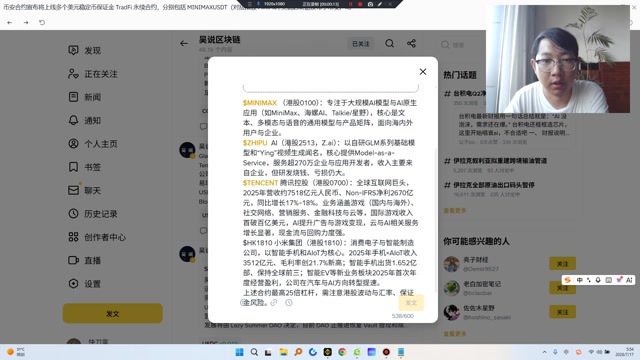640x360 pixels.
Task: Go to 新闻 section in sidebar
Action: (x=84, y=97)
